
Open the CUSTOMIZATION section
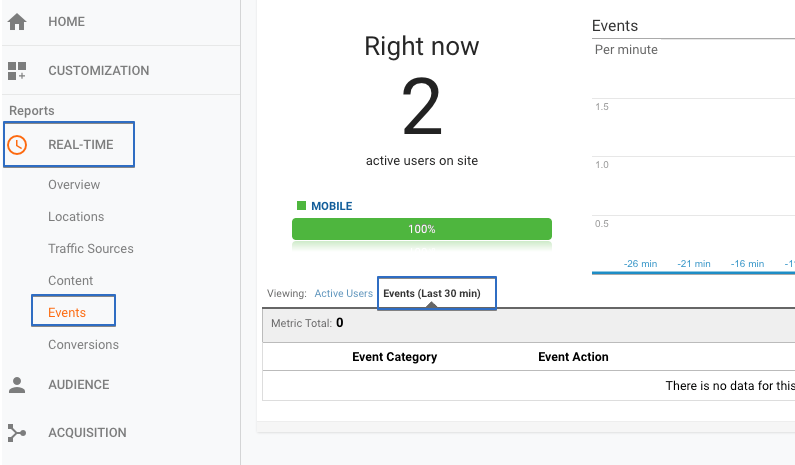coord(98,71)
